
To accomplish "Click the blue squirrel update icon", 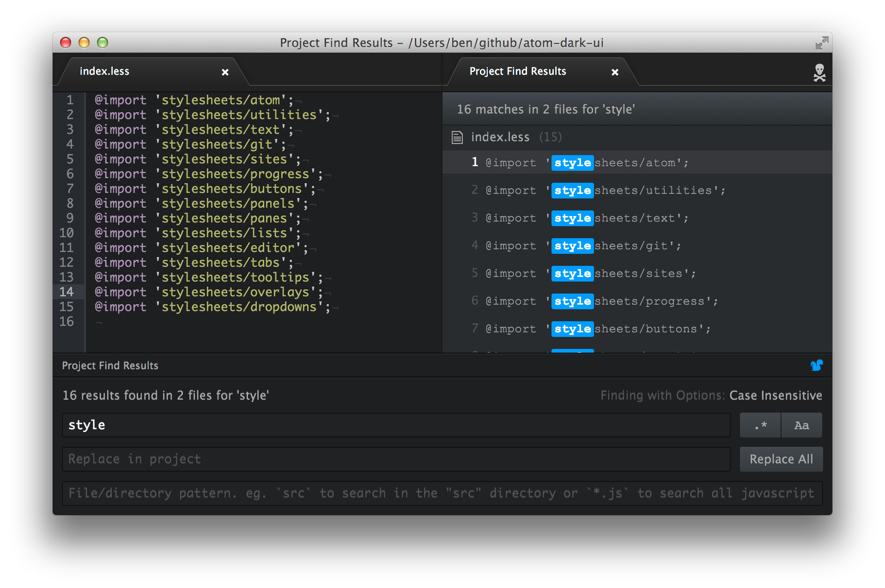I will coord(816,366).
